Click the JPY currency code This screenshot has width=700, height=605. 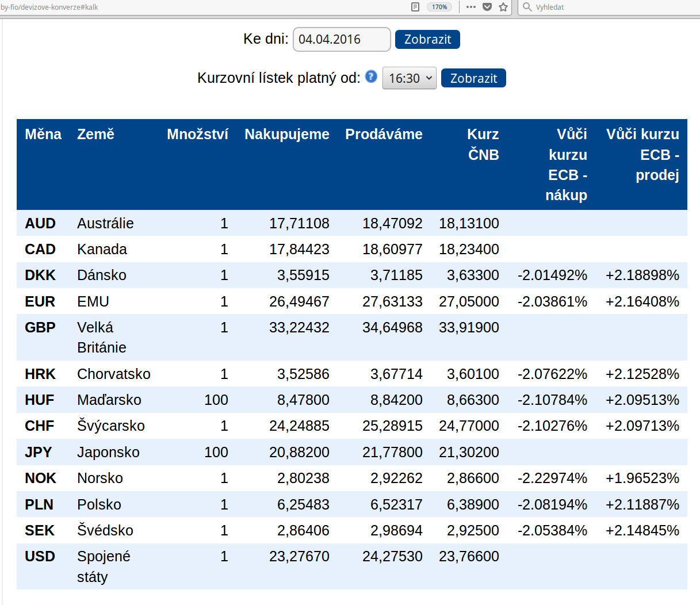coord(39,452)
